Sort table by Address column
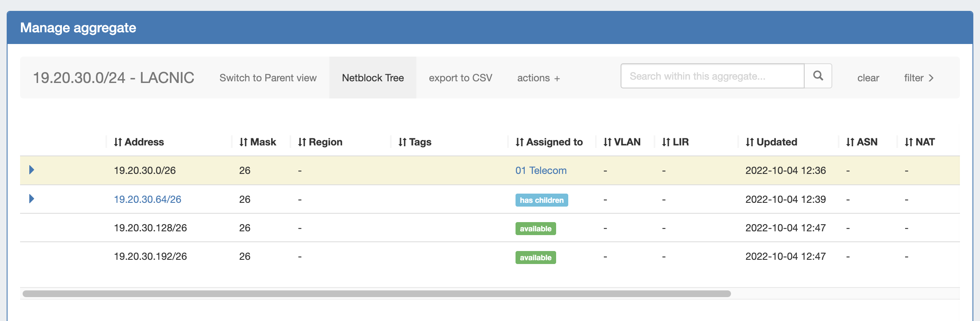Viewport: 980px width, 321px height. [139, 142]
